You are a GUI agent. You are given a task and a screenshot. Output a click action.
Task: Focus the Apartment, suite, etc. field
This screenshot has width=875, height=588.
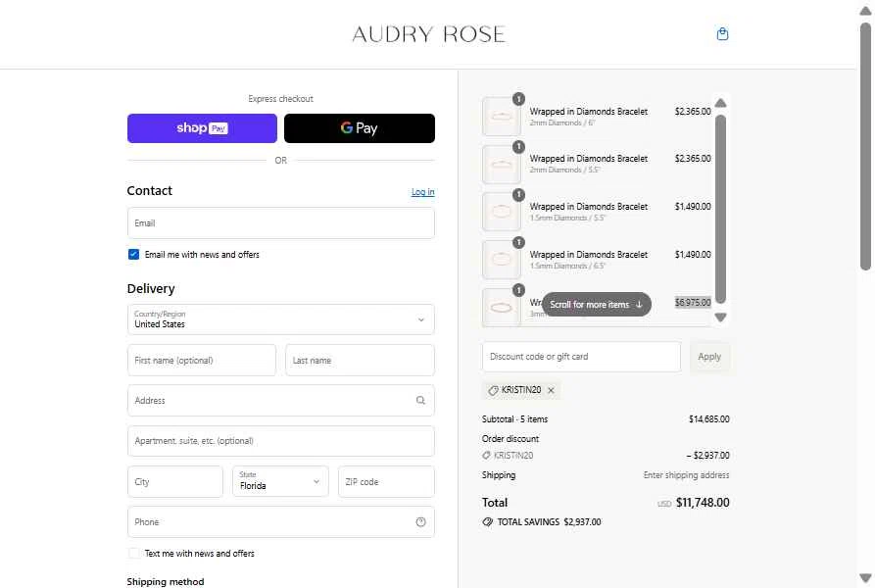coord(280,441)
